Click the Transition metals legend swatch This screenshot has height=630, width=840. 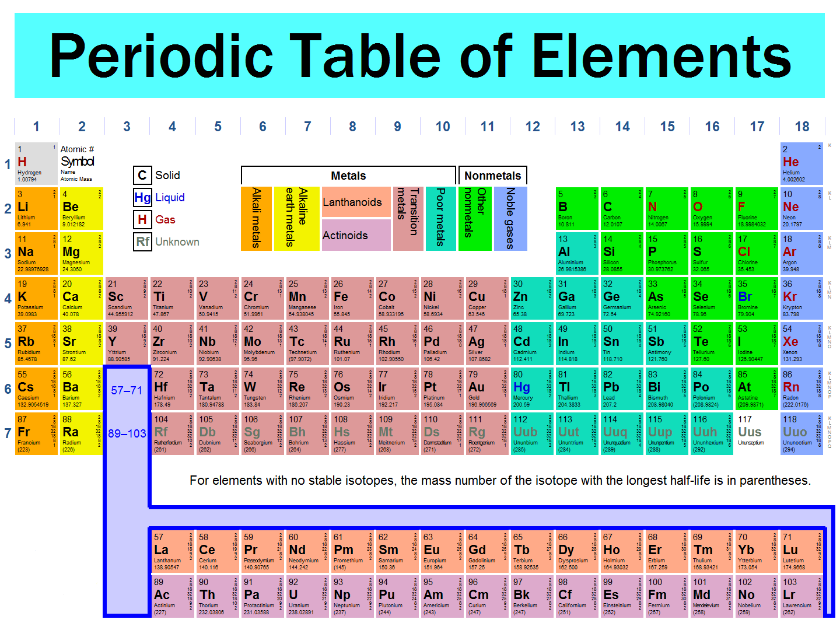pyautogui.click(x=408, y=219)
